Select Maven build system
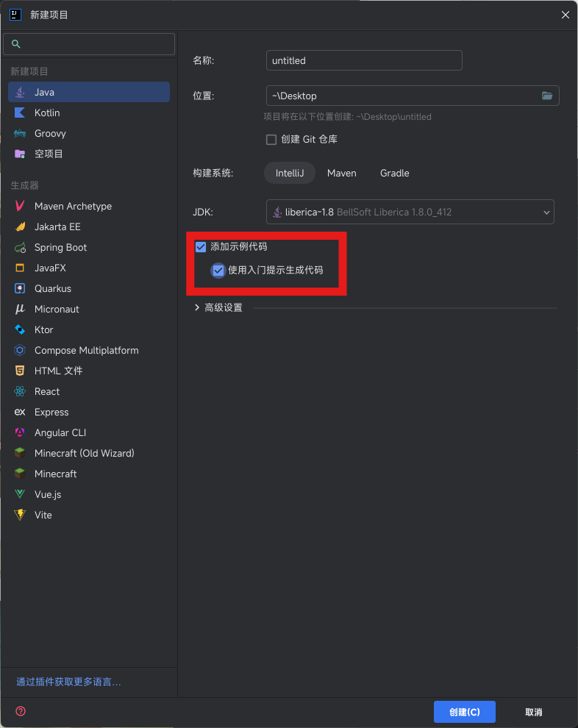The image size is (578, 728). click(x=342, y=174)
